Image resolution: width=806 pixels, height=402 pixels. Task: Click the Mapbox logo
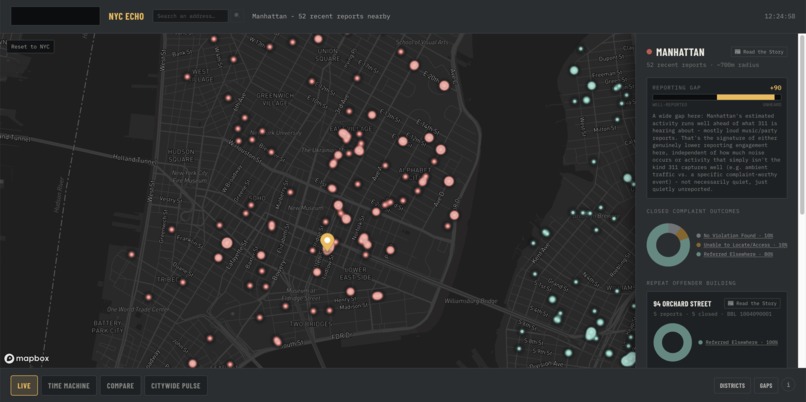[27, 358]
